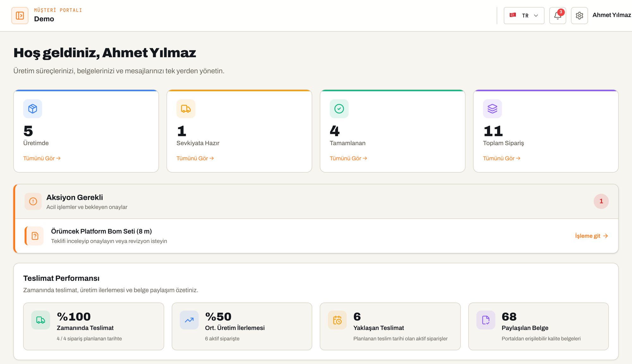
Task: Click the document check icon at Paylaşılan Belge
Action: tap(486, 320)
